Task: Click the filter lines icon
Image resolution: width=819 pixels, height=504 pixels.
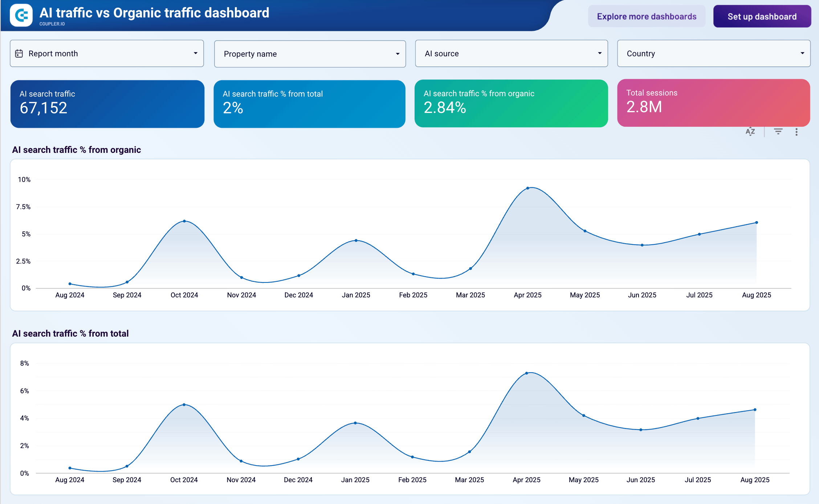Action: (778, 131)
